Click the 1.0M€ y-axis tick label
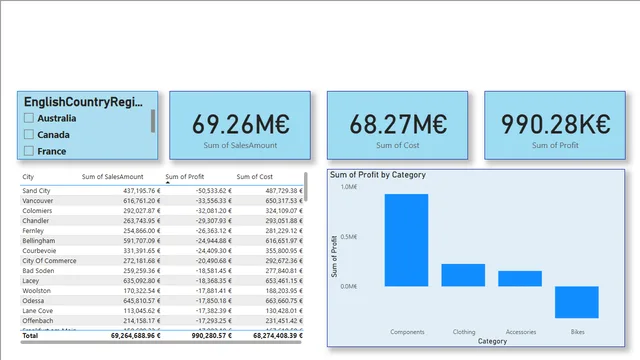Viewport: 640px width, 360px height. (349, 187)
